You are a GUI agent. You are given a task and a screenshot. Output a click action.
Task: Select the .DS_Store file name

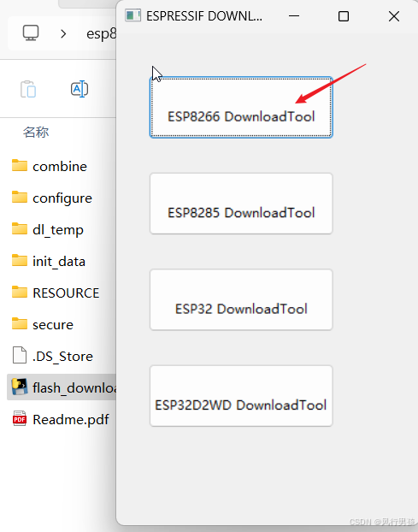[x=62, y=357]
